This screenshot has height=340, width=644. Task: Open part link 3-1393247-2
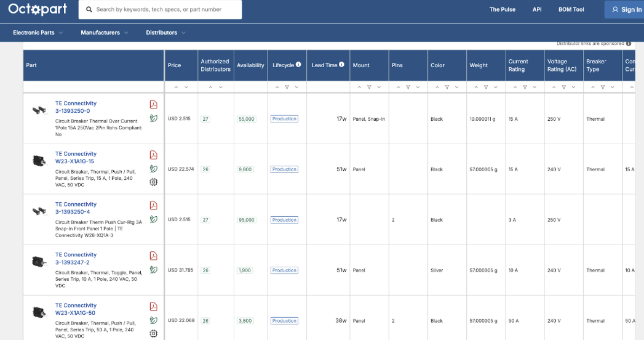(x=73, y=262)
